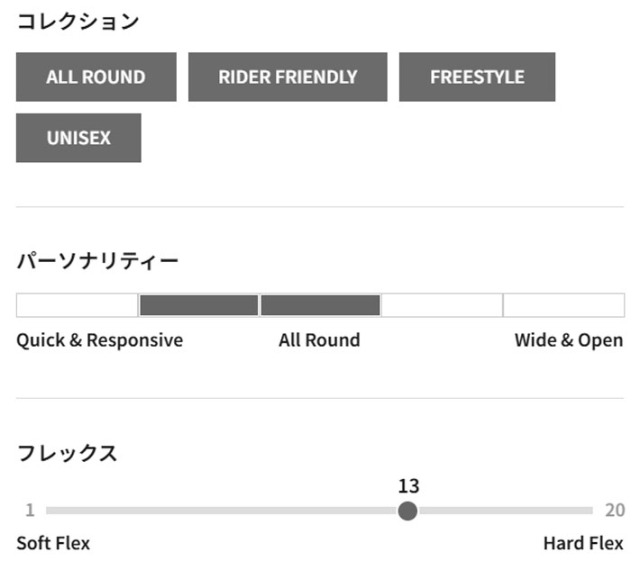Select the fourth empty personality segment

pyautogui.click(x=441, y=305)
